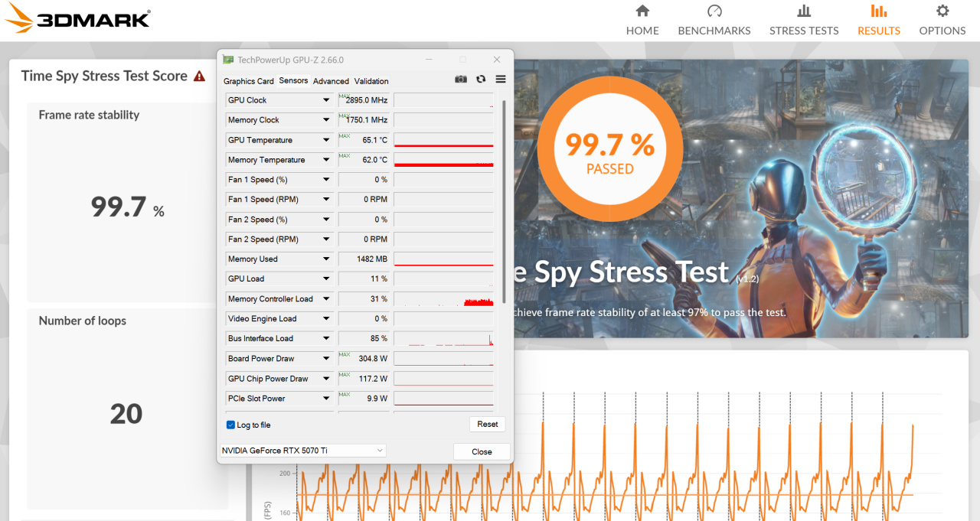Click the GPU Temperature sensor graph
Viewport: 980px width, 521px height.
click(x=443, y=140)
